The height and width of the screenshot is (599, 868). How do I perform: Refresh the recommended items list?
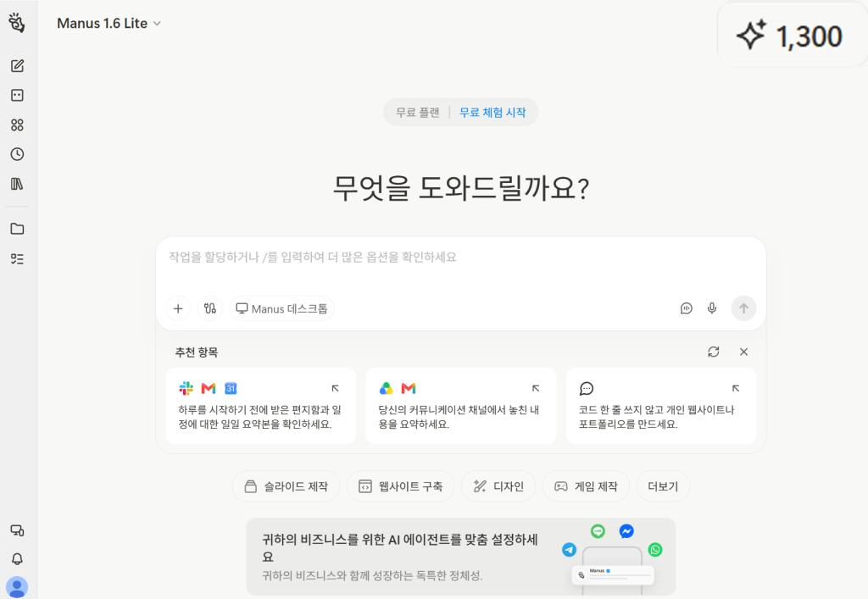[x=714, y=352]
